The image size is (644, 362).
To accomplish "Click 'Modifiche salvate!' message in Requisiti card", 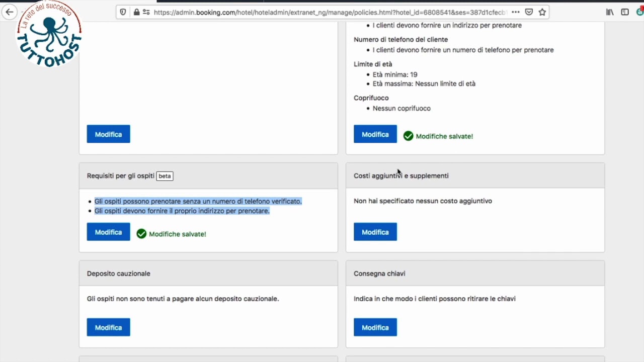I will [178, 234].
